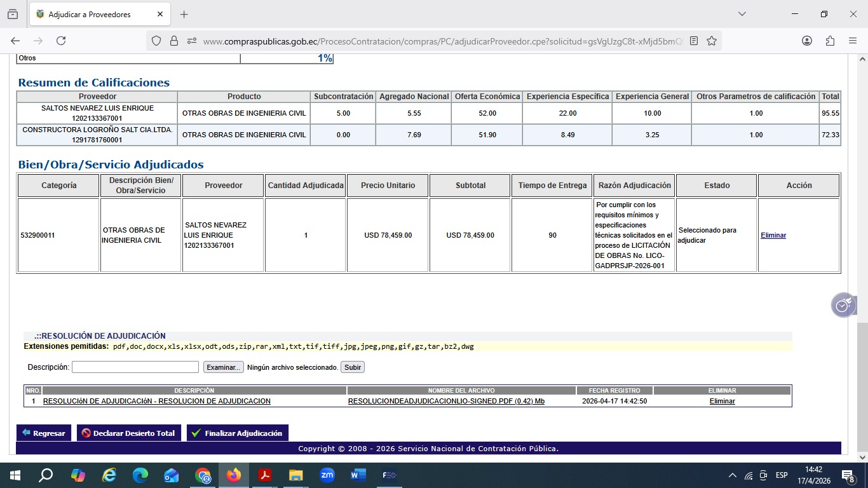Show hidden system tray icons
Viewport: 868px width, 488px height.
click(x=732, y=475)
